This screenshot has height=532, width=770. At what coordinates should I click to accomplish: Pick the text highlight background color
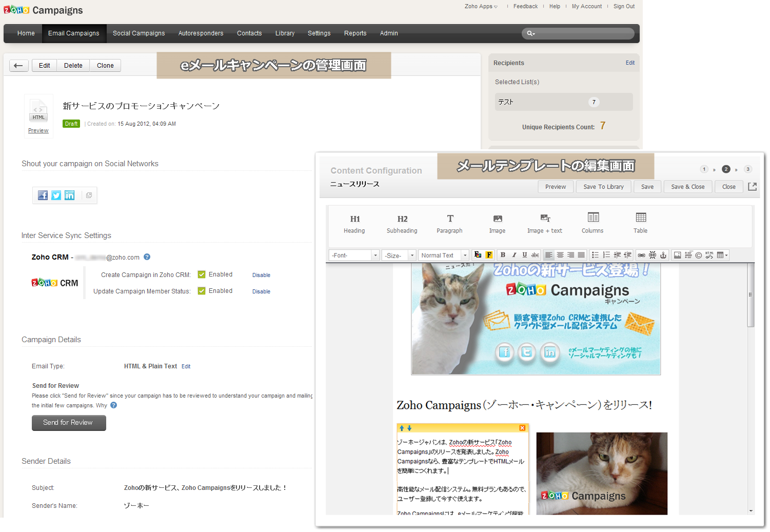coord(489,255)
